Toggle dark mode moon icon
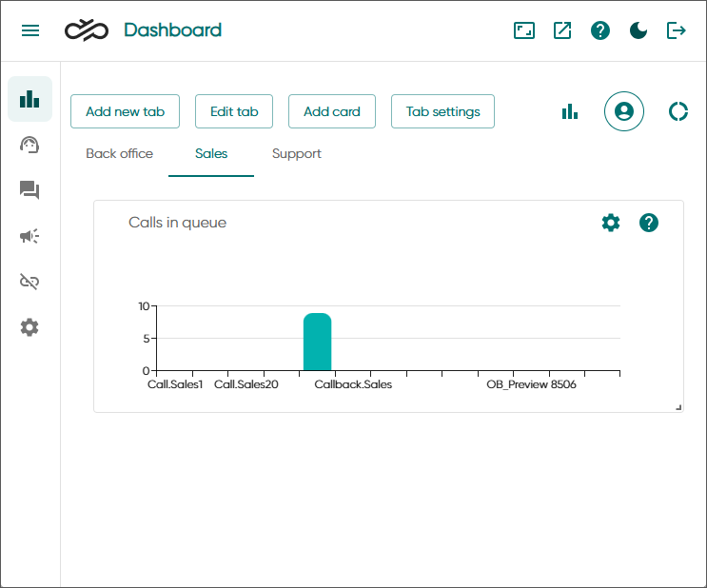Viewport: 707px width, 588px height. coord(638,30)
